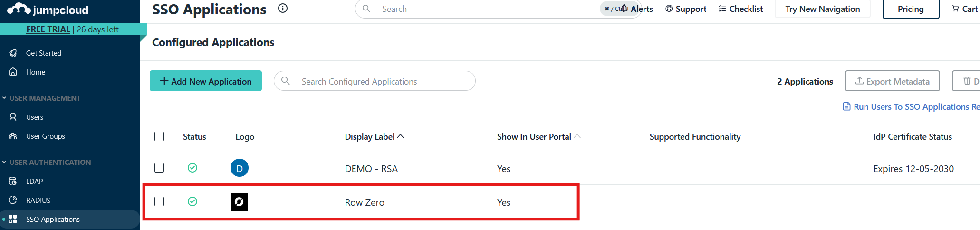Click the DEMO - RSA active status icon
980x230 pixels.
coord(192,168)
